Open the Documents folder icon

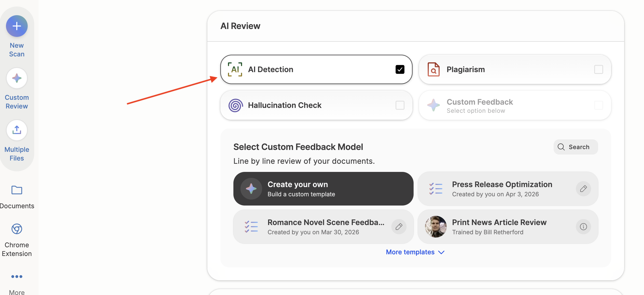coord(17,190)
